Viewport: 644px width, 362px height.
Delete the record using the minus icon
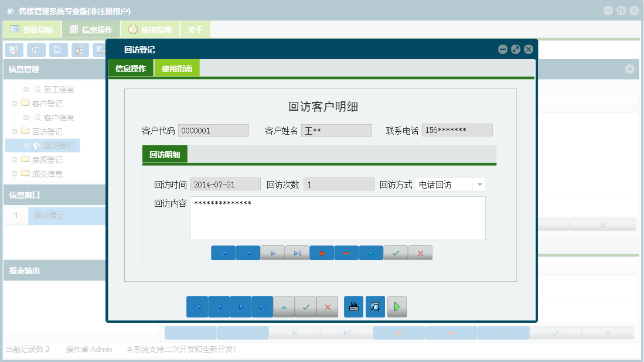(346, 252)
